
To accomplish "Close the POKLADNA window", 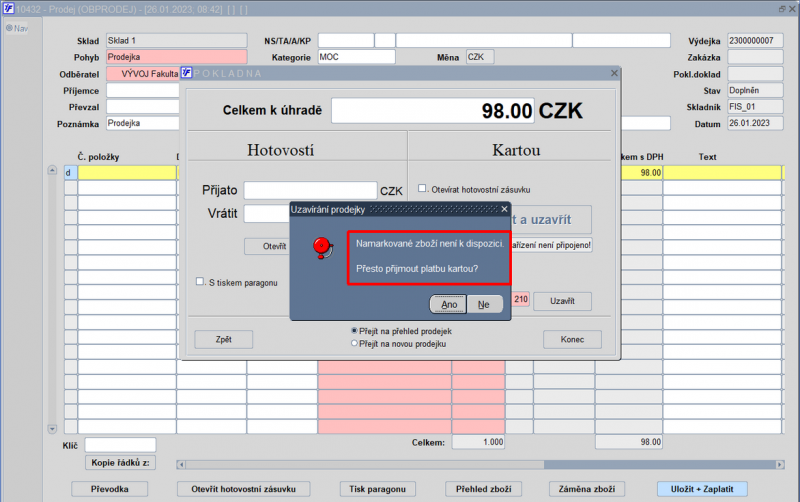I will 614,73.
